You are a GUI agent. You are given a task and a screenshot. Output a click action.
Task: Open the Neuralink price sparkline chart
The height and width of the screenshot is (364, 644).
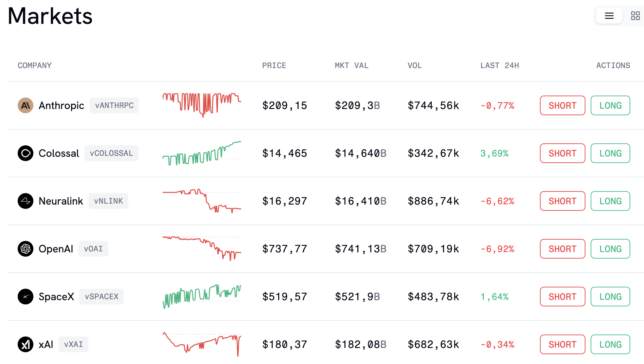202,201
